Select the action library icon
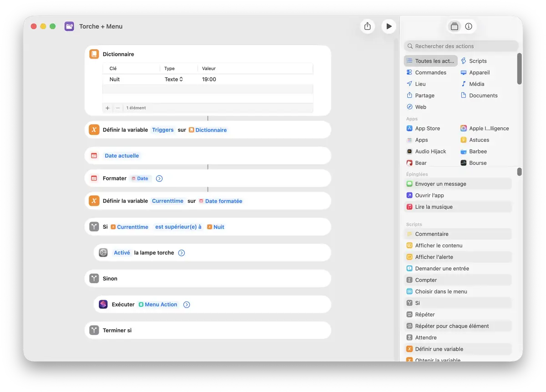The height and width of the screenshot is (392, 546). (454, 26)
